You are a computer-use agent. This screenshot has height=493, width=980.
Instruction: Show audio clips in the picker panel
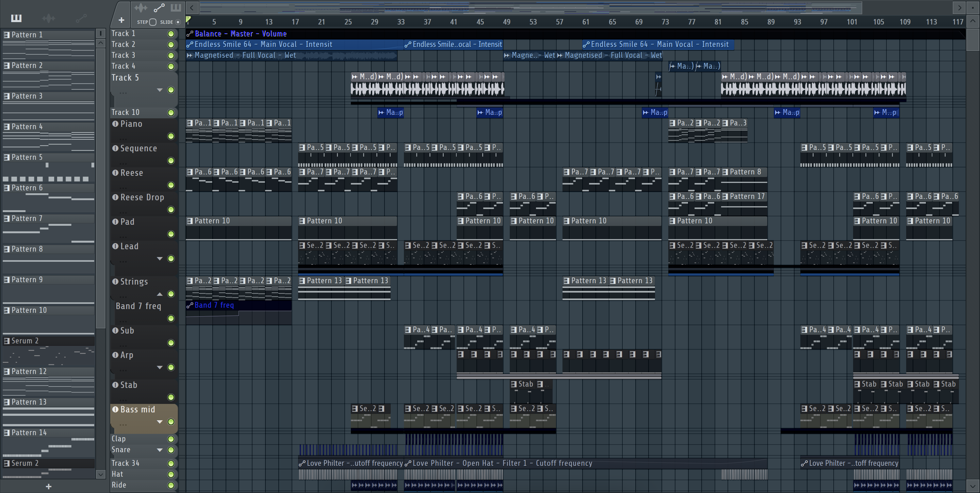click(x=49, y=18)
